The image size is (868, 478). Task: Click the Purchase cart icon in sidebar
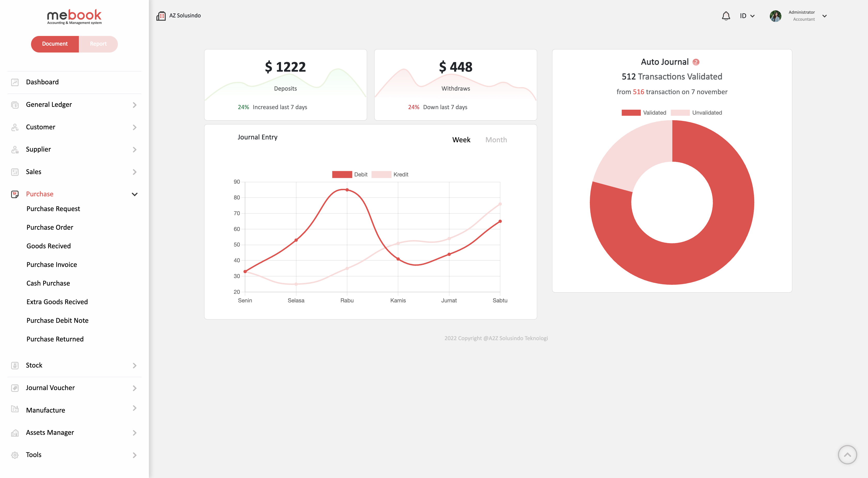tap(15, 194)
